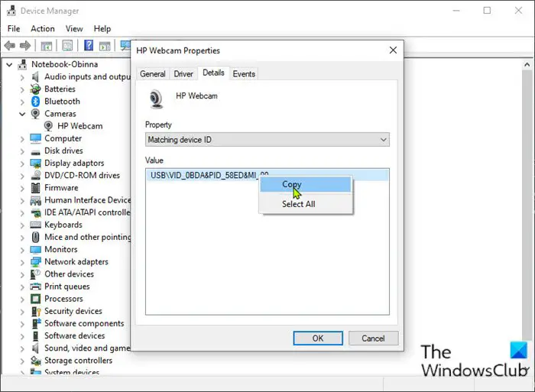The width and height of the screenshot is (535, 392).
Task: Open the View menu
Action: pyautogui.click(x=74, y=29)
